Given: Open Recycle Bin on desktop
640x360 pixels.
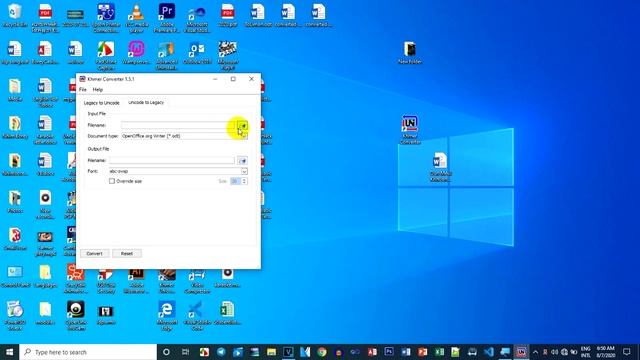Looking at the screenshot, I should [15, 16].
